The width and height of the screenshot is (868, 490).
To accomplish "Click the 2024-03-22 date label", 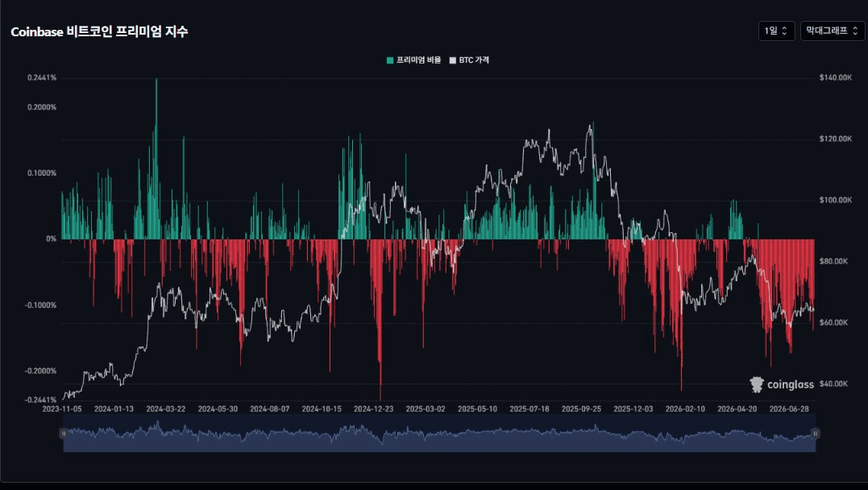I will coord(166,409).
